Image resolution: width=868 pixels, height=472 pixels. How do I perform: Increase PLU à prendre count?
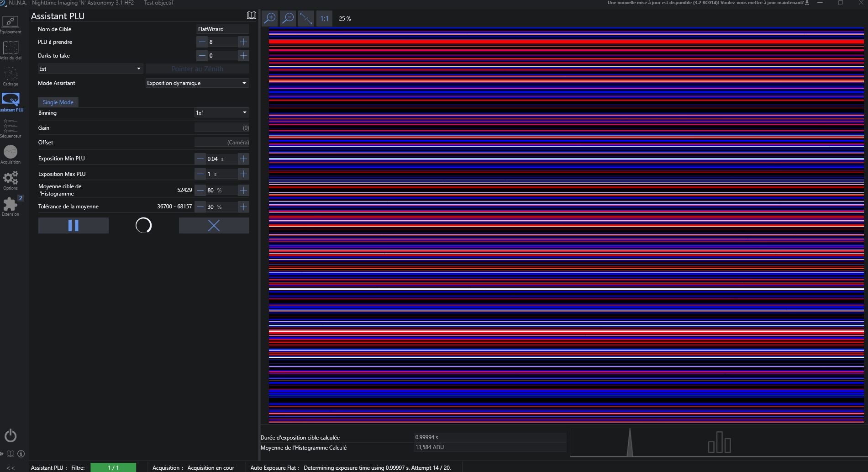pos(243,42)
